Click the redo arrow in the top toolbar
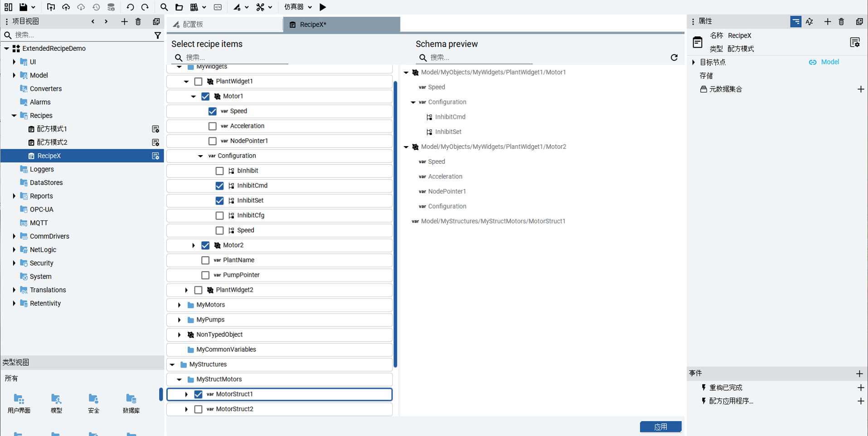The width and height of the screenshot is (868, 436). point(145,7)
